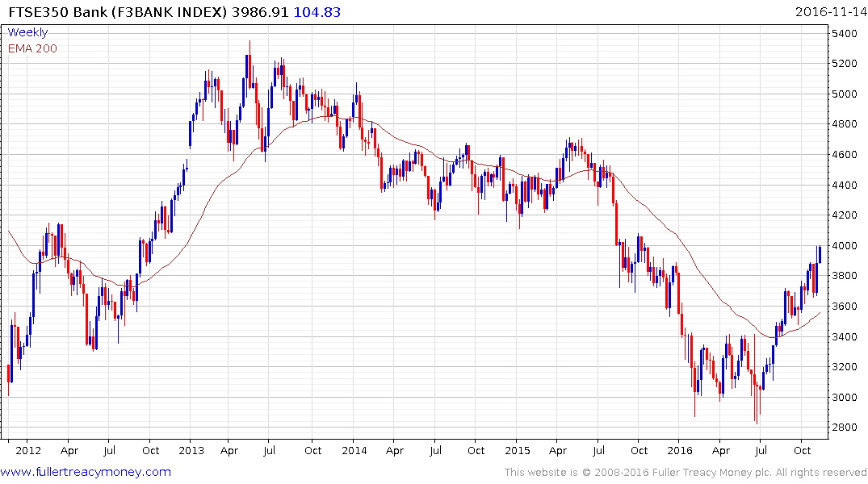Click the 5400 price axis label

pos(845,34)
